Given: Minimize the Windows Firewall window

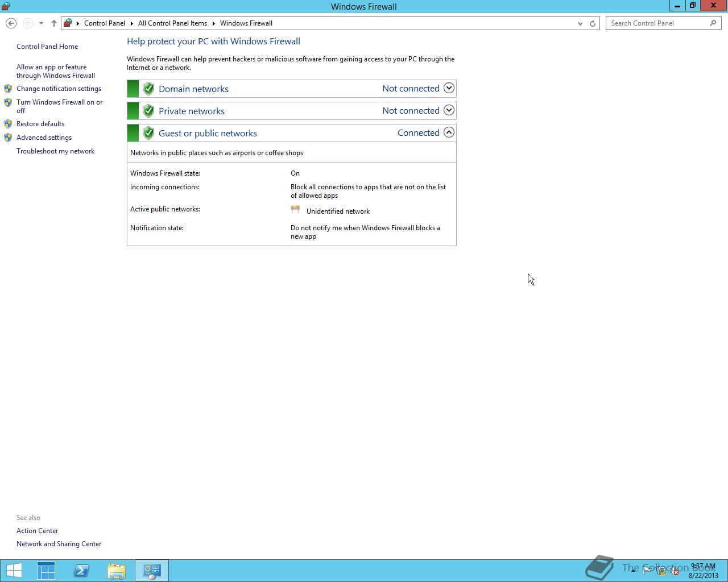Looking at the screenshot, I should (677, 6).
